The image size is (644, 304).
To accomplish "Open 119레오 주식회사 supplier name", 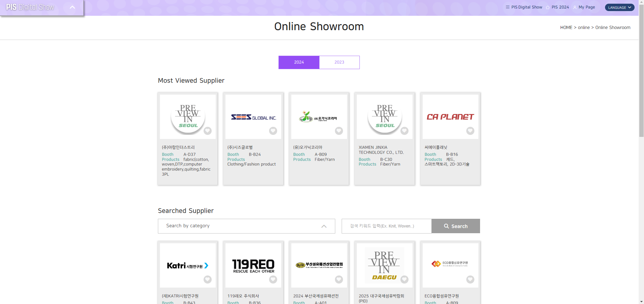I will point(243,296).
